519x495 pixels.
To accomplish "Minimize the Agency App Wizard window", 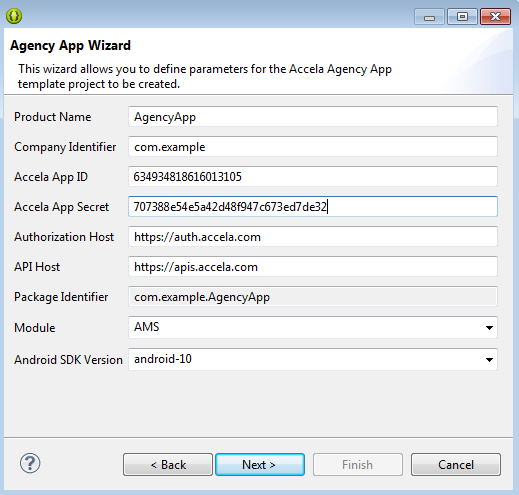I will [x=429, y=16].
